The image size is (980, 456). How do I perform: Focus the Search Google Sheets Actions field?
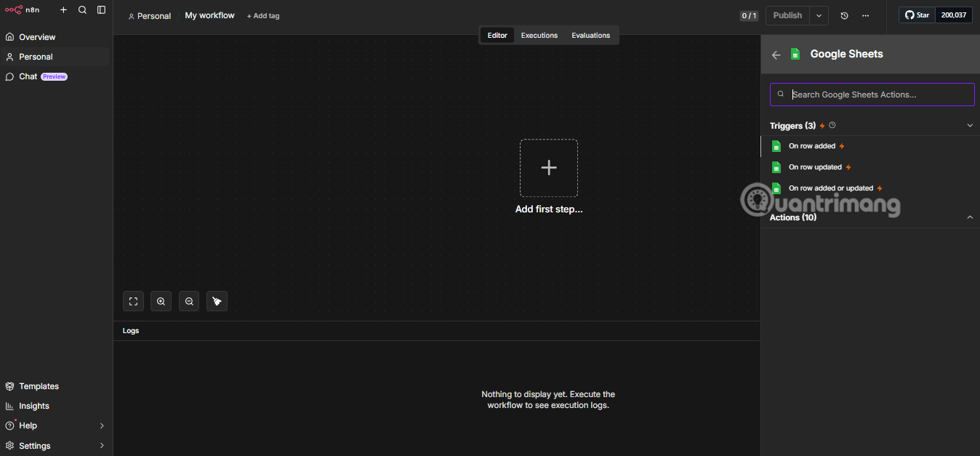pos(872,95)
